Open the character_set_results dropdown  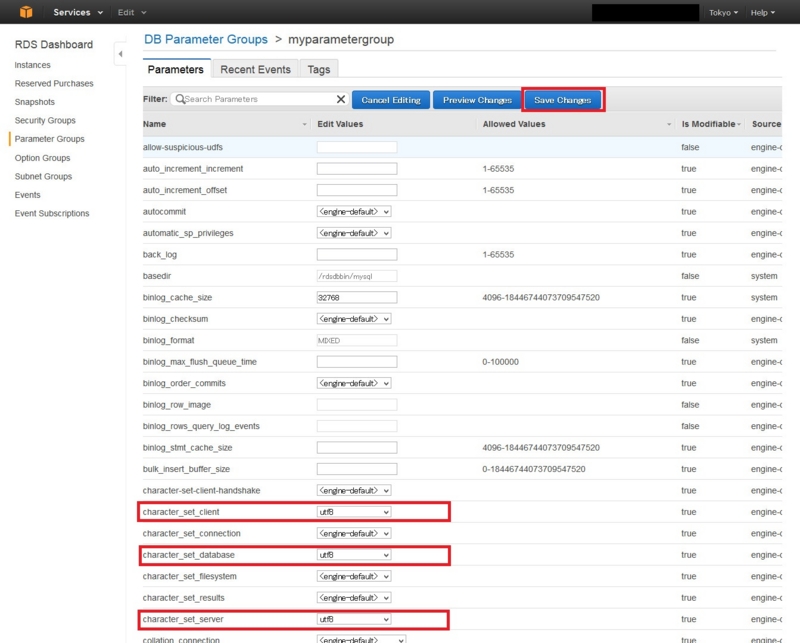click(354, 597)
